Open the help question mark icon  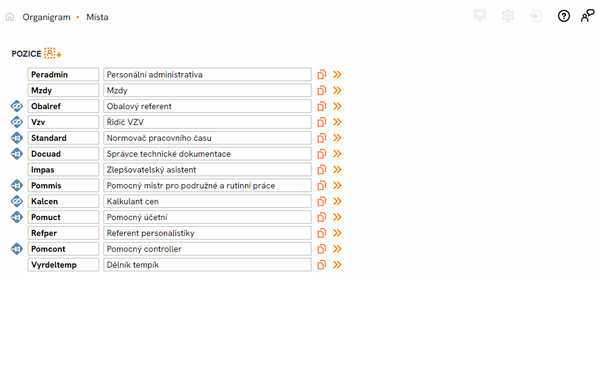point(564,16)
